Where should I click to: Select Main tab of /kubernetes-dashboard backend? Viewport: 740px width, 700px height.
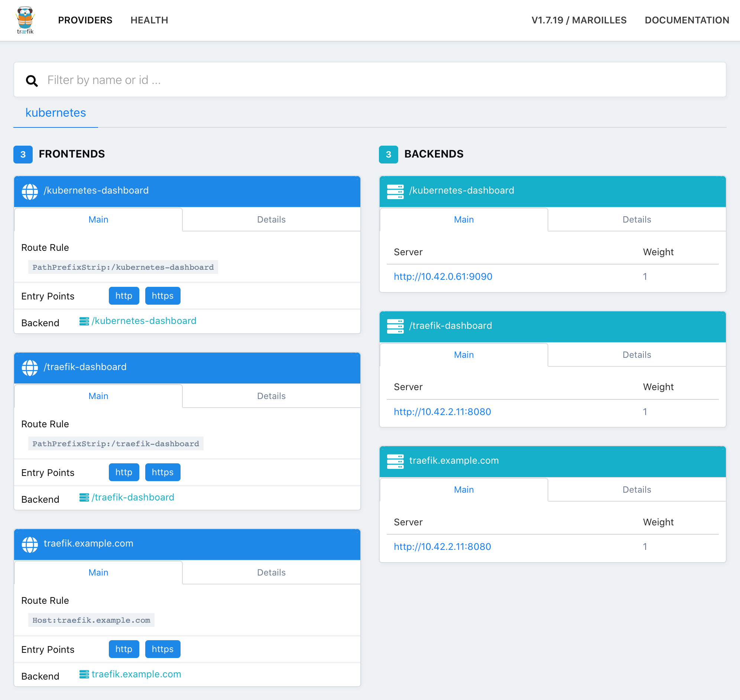point(464,220)
